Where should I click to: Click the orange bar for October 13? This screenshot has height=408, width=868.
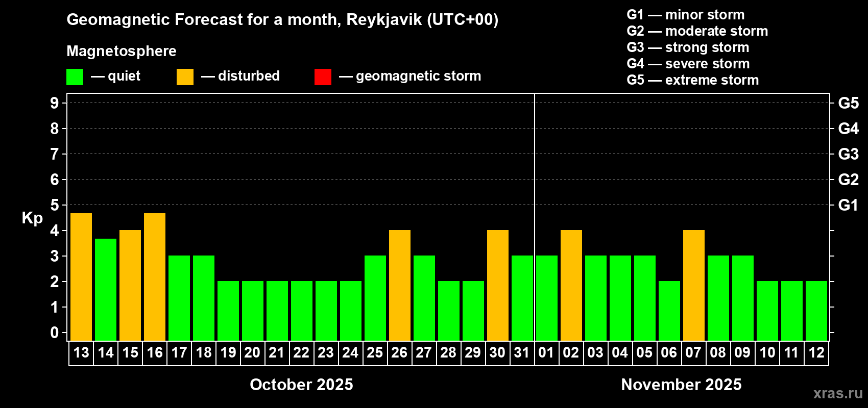[81, 277]
